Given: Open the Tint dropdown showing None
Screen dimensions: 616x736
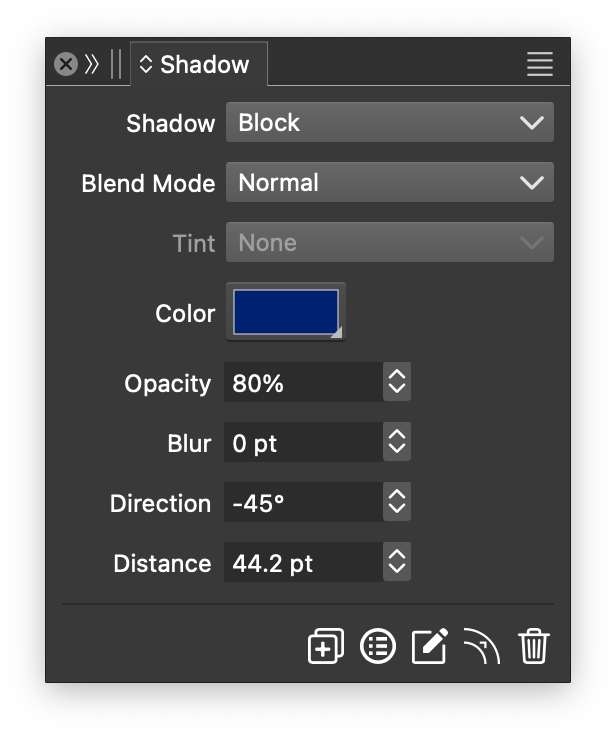Looking at the screenshot, I should pyautogui.click(x=389, y=243).
